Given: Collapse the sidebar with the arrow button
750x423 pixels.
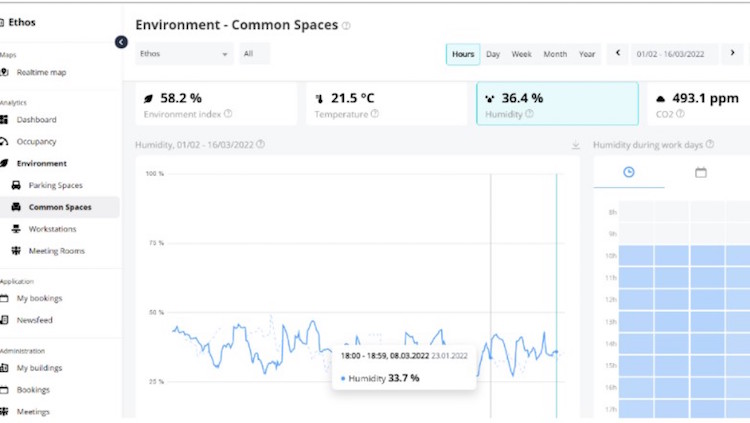Looking at the screenshot, I should point(121,42).
